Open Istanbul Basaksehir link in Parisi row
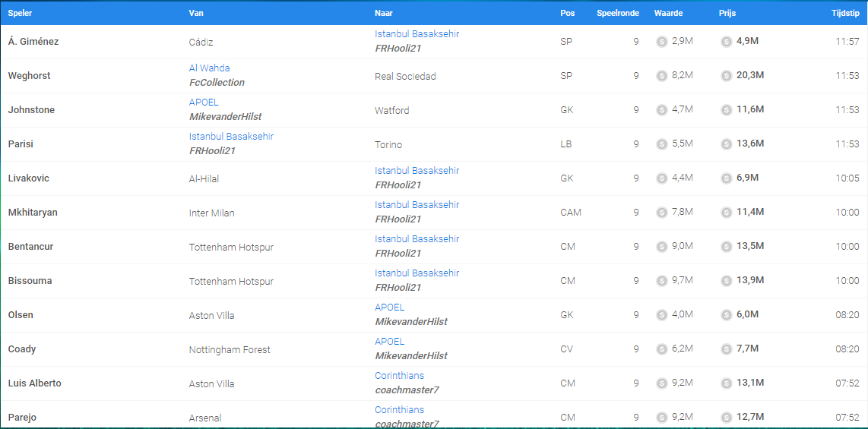 click(x=231, y=136)
